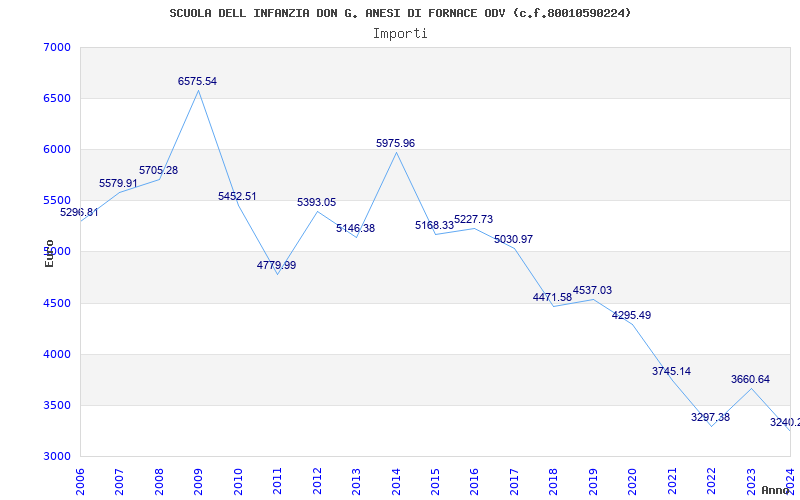Viewport: 800px width, 500px height.
Task: Select the 4779.99 value label
Action: [277, 265]
